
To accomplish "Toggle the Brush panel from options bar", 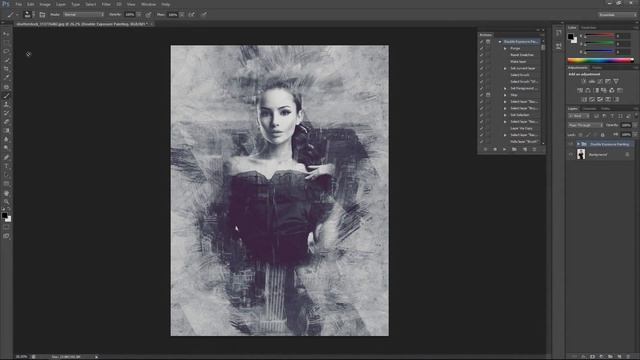I will pos(42,15).
